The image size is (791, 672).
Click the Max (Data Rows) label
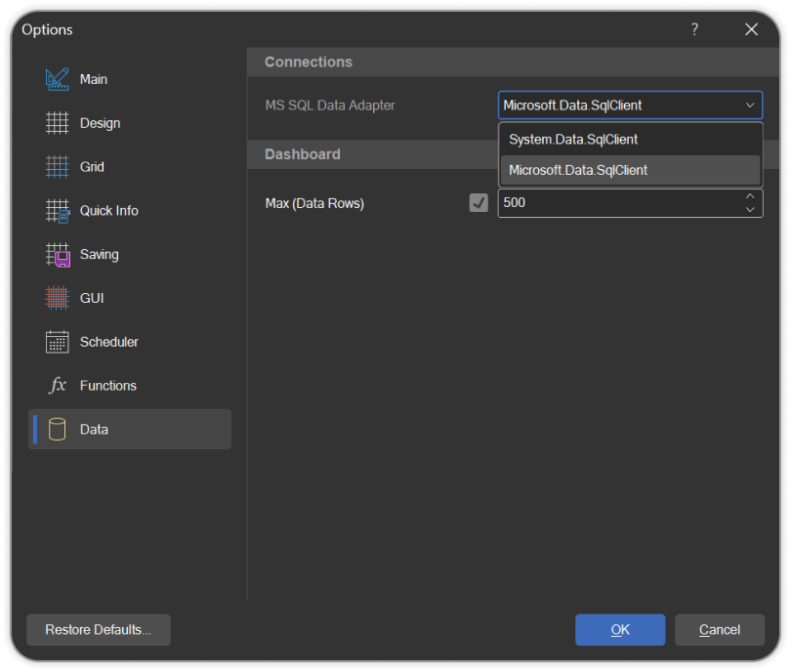(314, 203)
